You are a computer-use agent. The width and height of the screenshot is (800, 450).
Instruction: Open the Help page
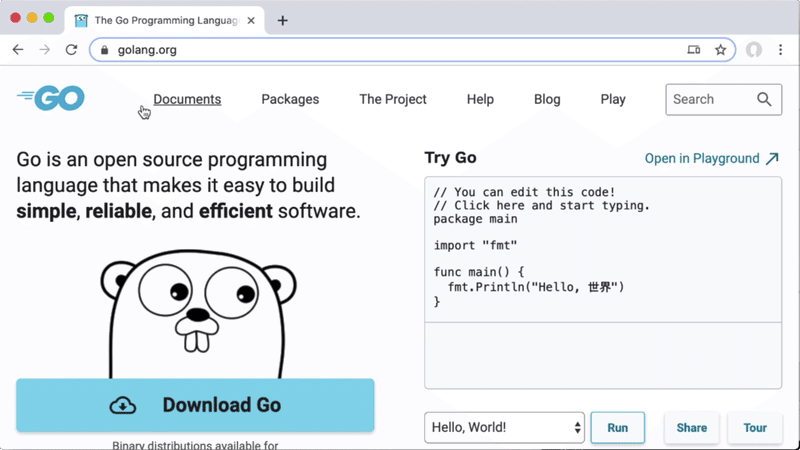(x=480, y=99)
